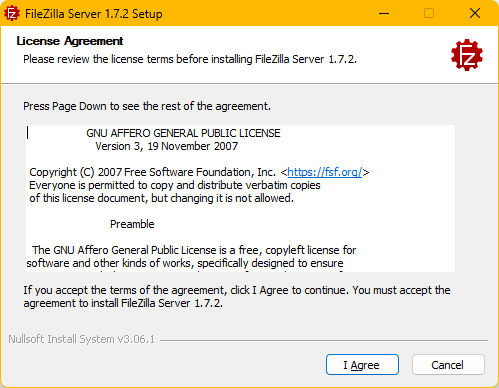Click the Press Page Down instruction text

[147, 106]
